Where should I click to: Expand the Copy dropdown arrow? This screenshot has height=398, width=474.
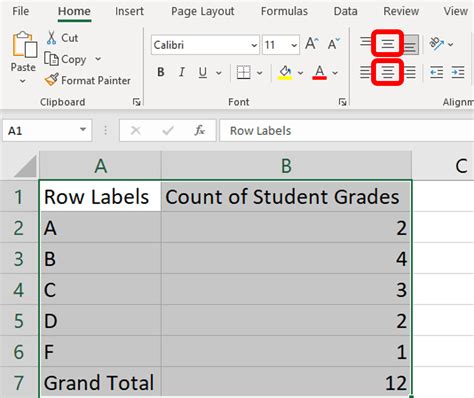98,59
